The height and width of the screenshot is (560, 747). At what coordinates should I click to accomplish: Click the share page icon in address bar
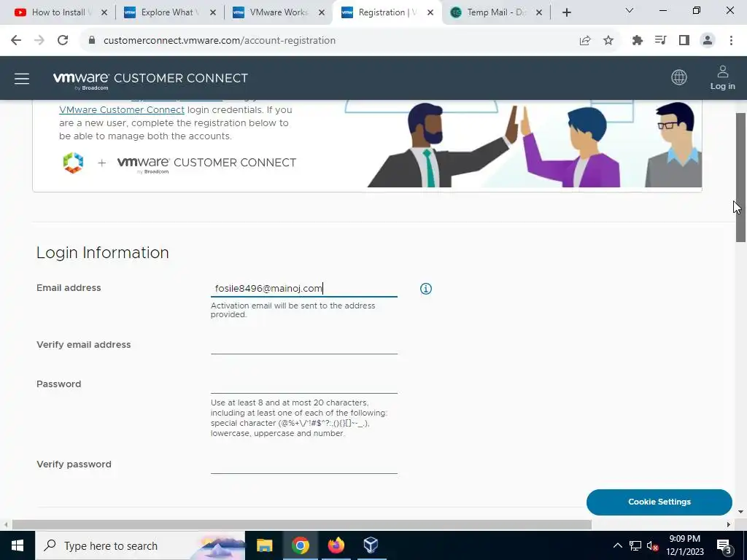click(x=585, y=41)
